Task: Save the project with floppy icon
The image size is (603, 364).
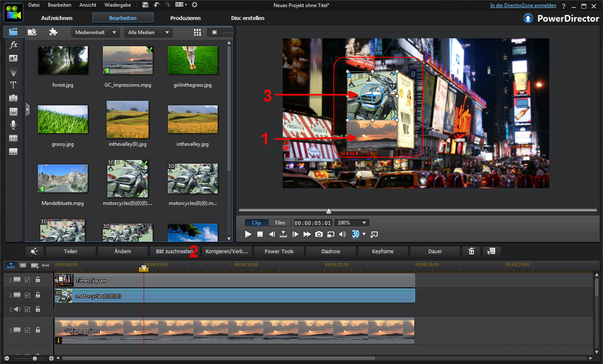Action: point(145,5)
